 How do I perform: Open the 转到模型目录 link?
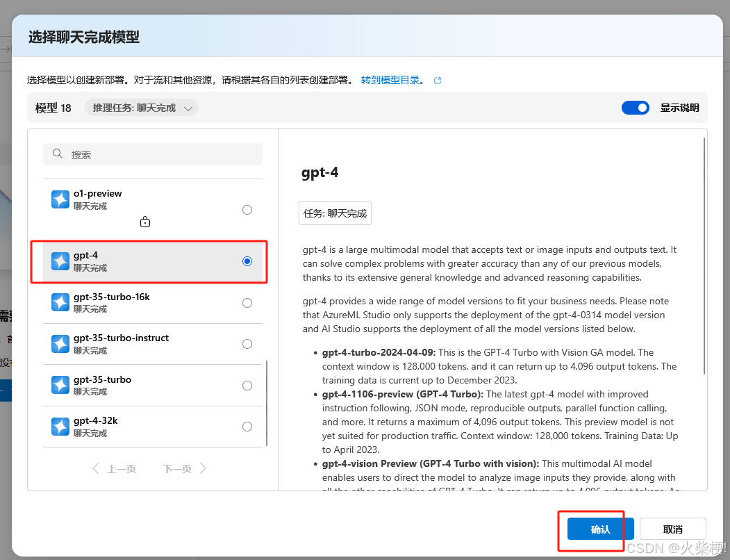click(392, 80)
